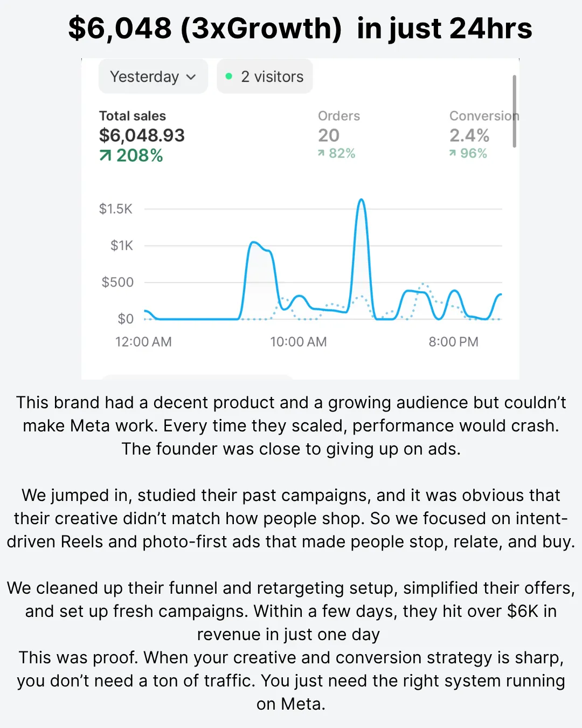The height and width of the screenshot is (728, 582).
Task: Click the Orders 82% up arrow icon
Action: (x=321, y=154)
